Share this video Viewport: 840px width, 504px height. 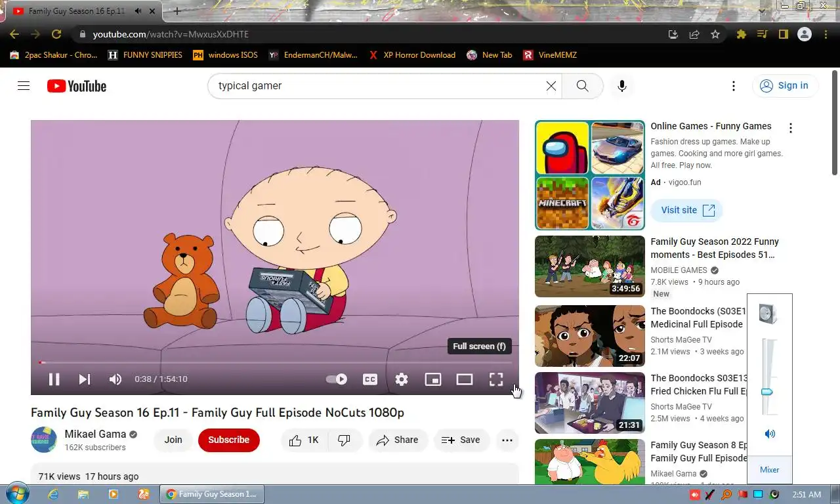398,440
